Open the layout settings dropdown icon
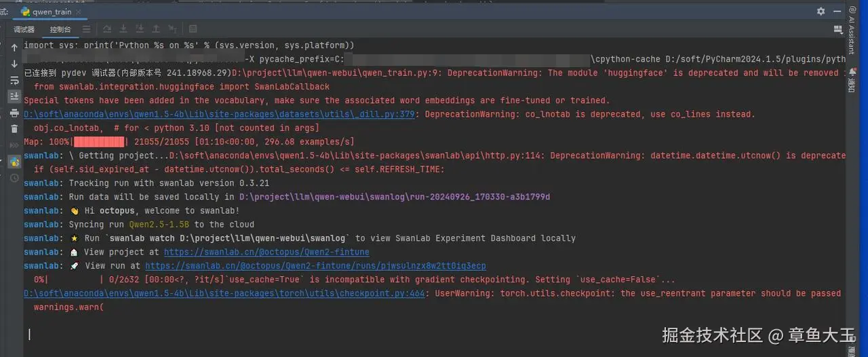Viewport: 868px width, 357px height. 837,29
